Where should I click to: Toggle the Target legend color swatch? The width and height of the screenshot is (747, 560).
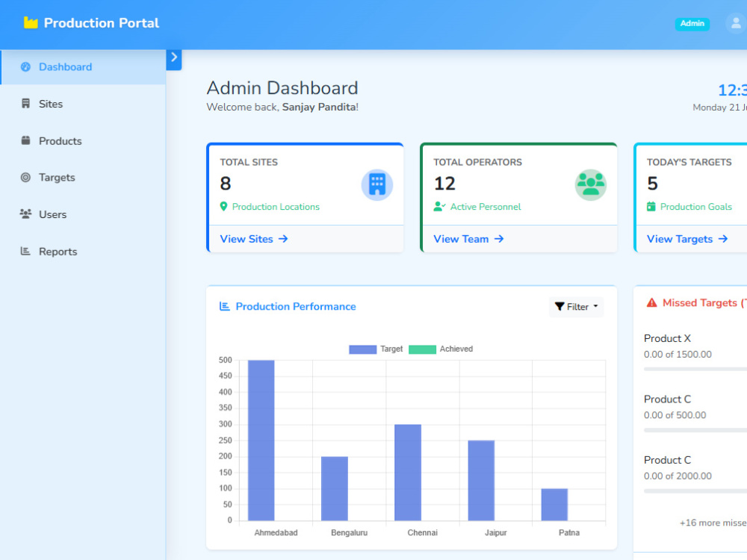[x=362, y=349]
